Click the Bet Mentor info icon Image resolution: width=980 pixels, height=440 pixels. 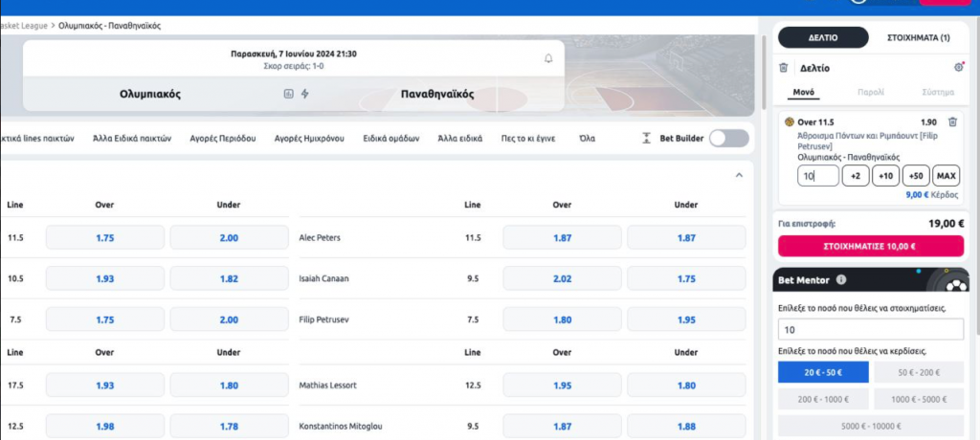pyautogui.click(x=840, y=280)
